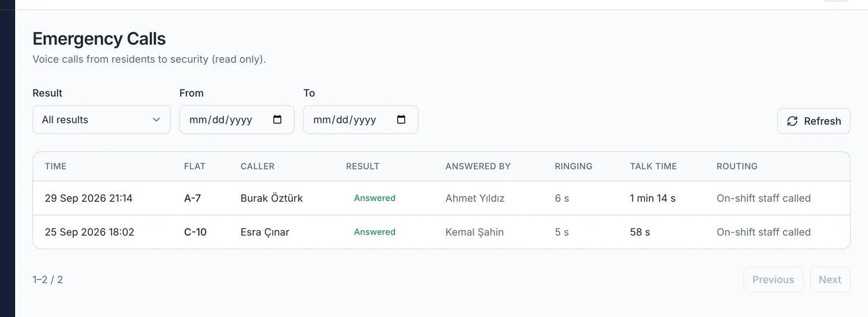Screen dimensions: 868x317
Task: Click the ROUTING column header
Action: (737, 166)
